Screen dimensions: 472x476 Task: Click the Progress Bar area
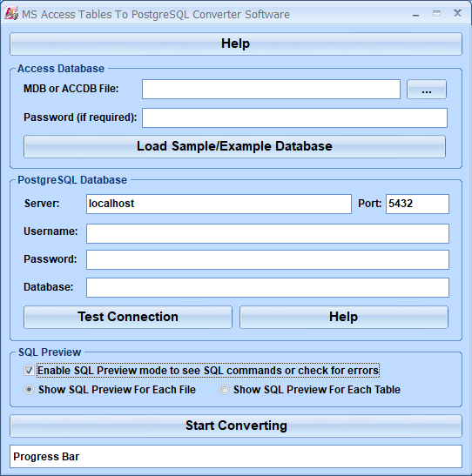[x=236, y=456]
